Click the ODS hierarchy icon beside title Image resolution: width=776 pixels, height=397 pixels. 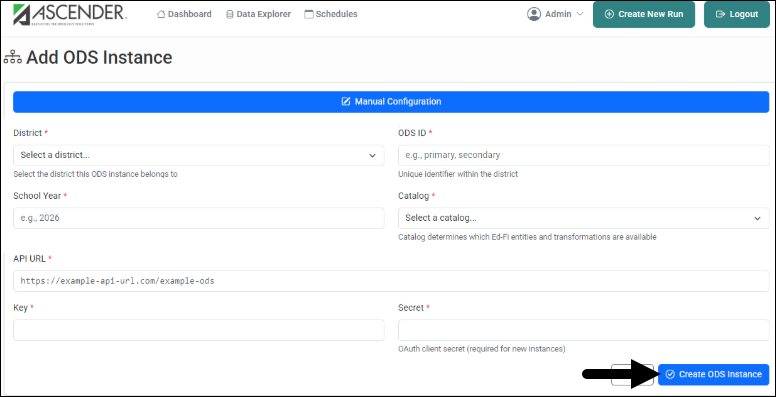pos(12,58)
